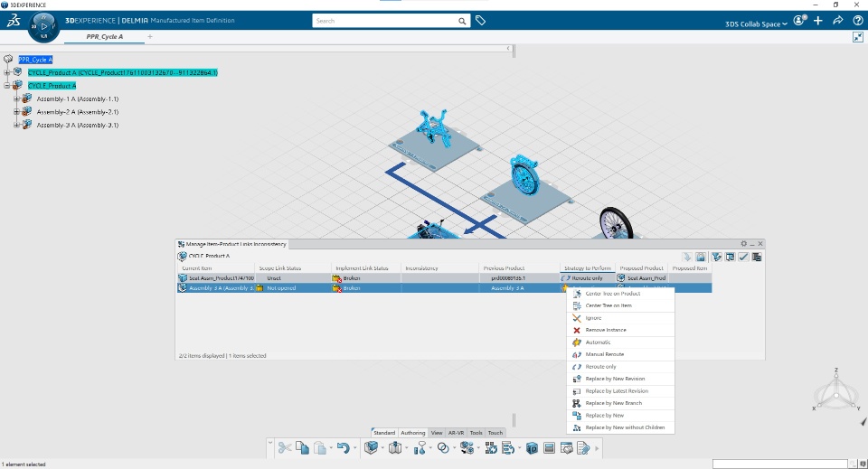868x469 pixels.
Task: Click the Reroute only cell in first row
Action: 588,278
